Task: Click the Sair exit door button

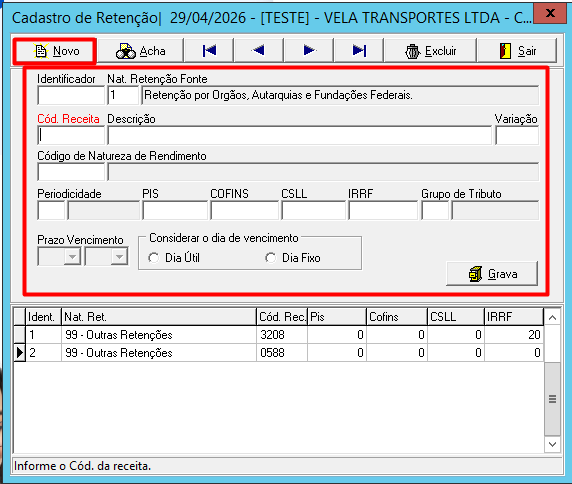Action: (x=517, y=51)
